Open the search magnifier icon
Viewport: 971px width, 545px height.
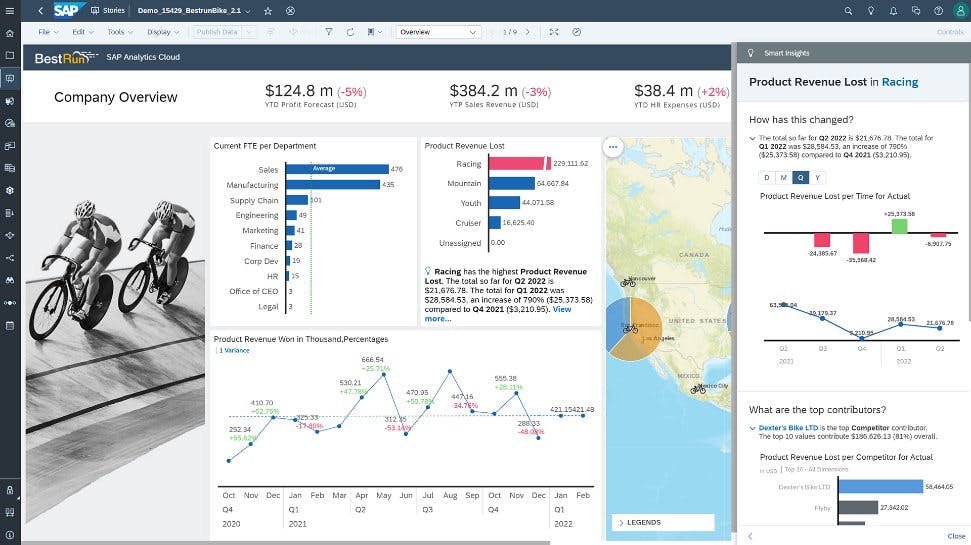(x=849, y=10)
